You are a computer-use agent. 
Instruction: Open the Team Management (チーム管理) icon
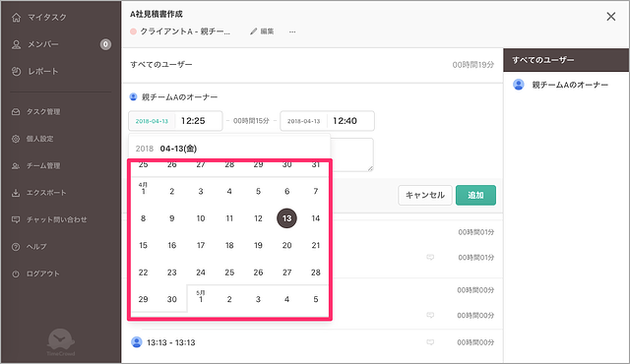(x=16, y=165)
